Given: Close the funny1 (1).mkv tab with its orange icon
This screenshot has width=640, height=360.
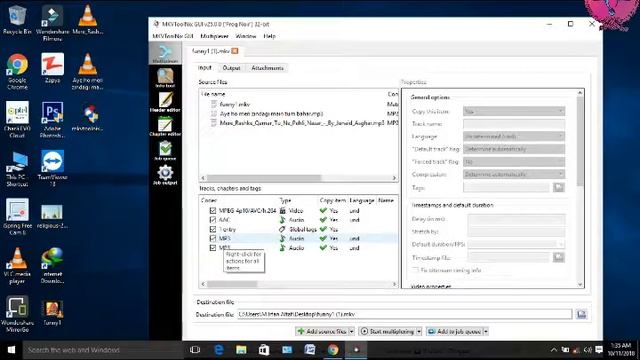Looking at the screenshot, I should click(x=235, y=51).
